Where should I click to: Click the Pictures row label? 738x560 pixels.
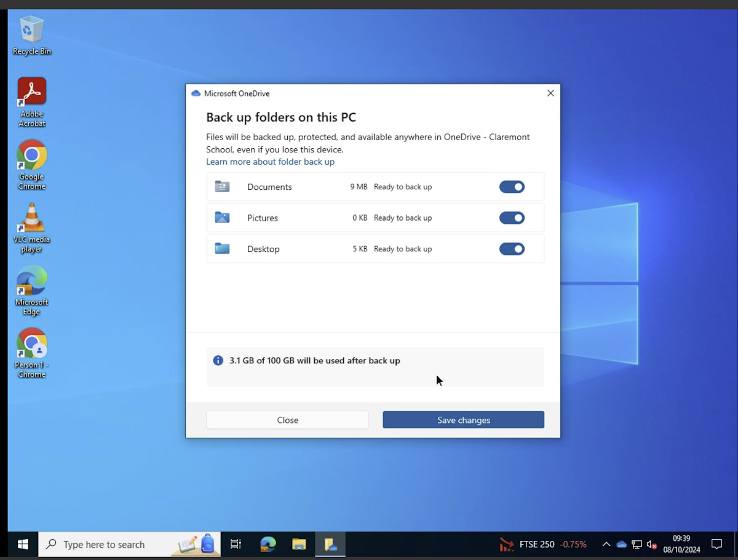point(263,218)
